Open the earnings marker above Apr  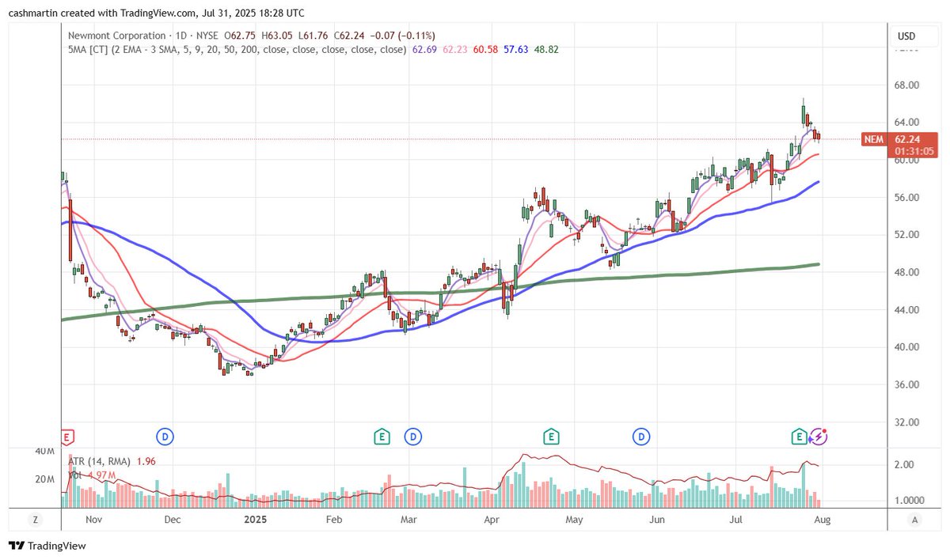551,436
